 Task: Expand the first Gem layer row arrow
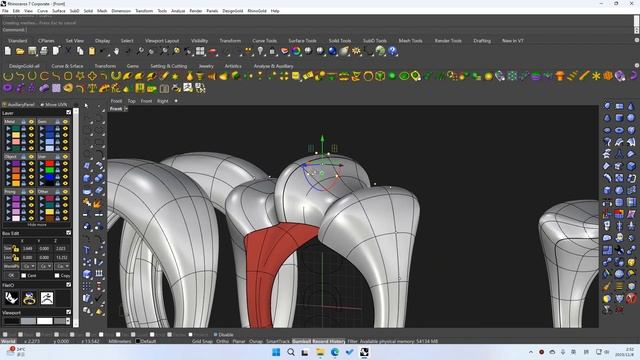[42, 129]
